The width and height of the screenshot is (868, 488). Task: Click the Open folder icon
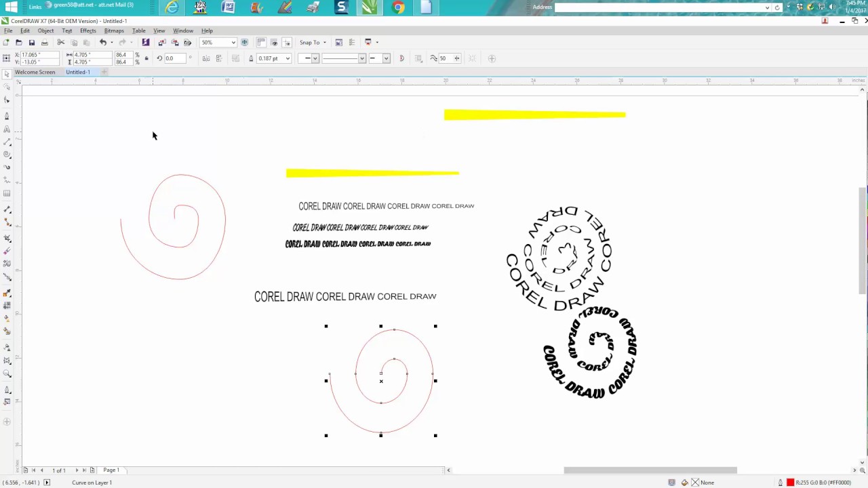(19, 42)
